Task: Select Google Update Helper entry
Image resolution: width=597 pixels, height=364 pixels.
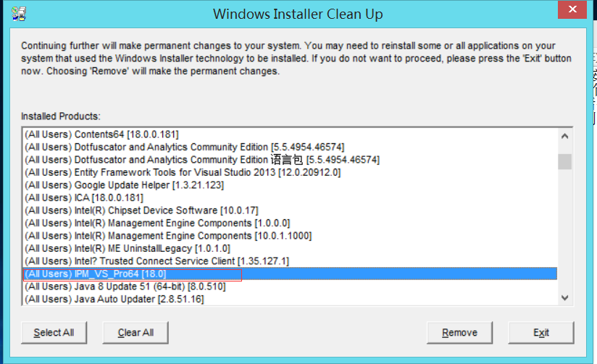Action: tap(290, 185)
